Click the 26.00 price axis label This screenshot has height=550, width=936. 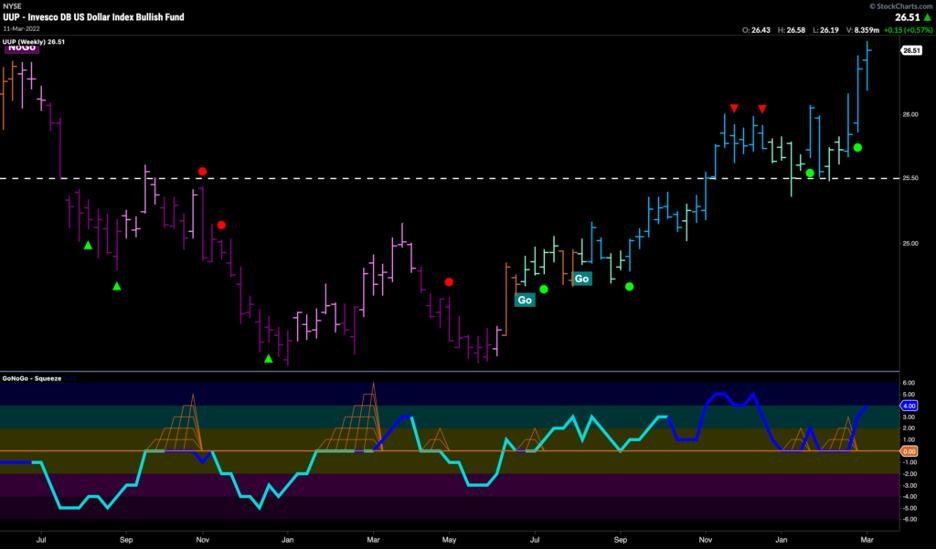pos(910,115)
